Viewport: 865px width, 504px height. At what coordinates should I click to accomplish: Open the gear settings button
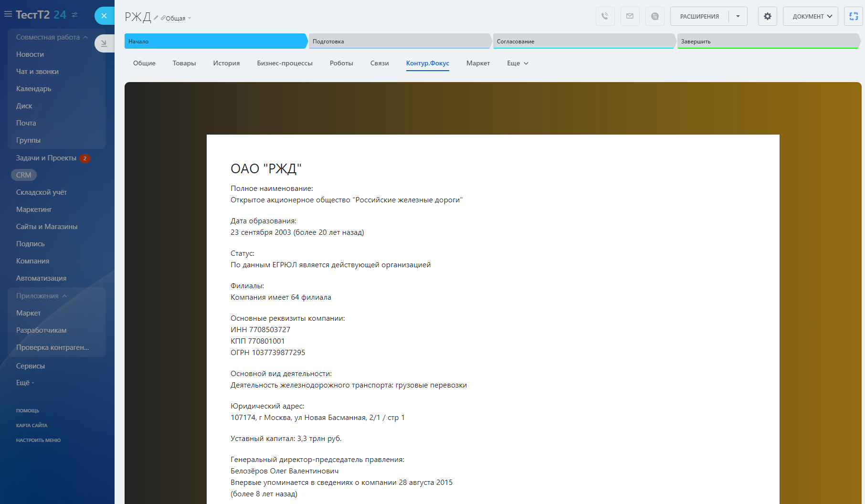pyautogui.click(x=768, y=16)
